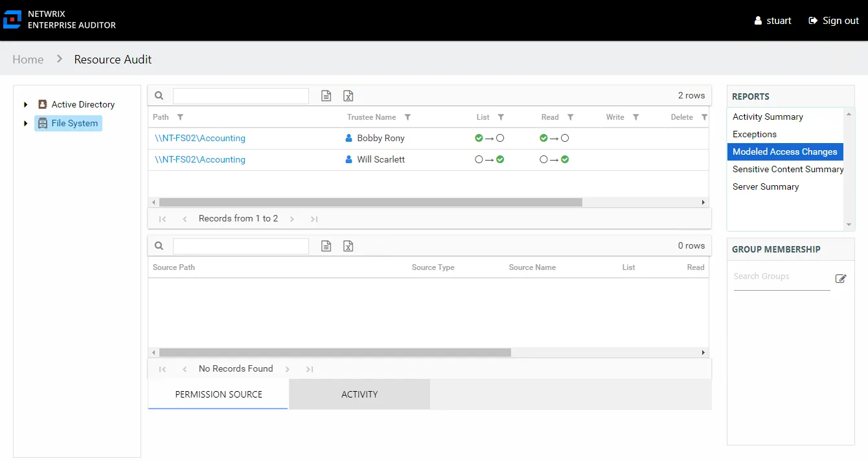
Task: Focus the lower table search field
Action: click(241, 246)
